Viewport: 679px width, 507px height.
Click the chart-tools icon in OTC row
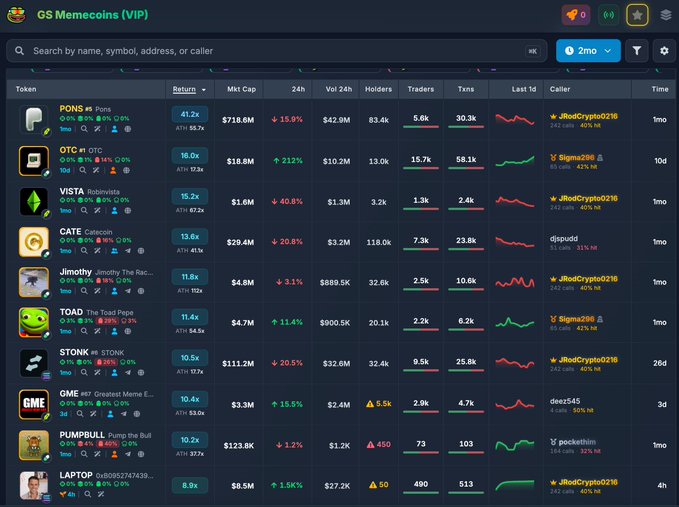pos(96,170)
